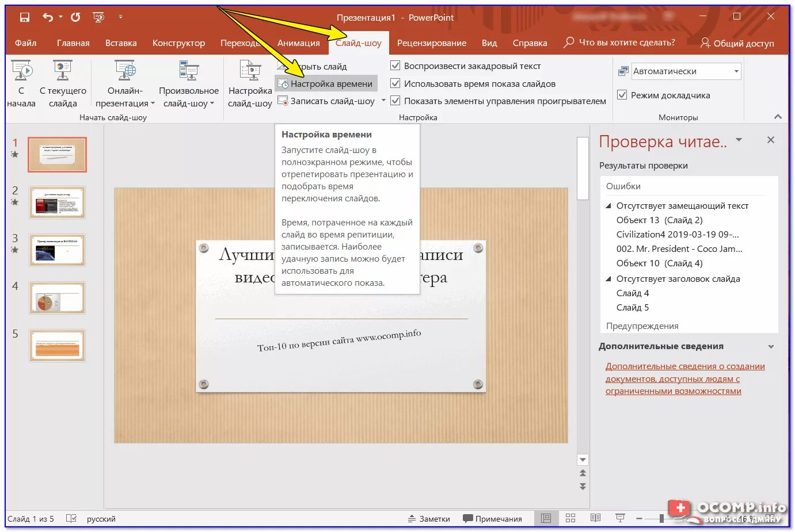Open the accessibility pane options dropdown arrow

(x=739, y=140)
